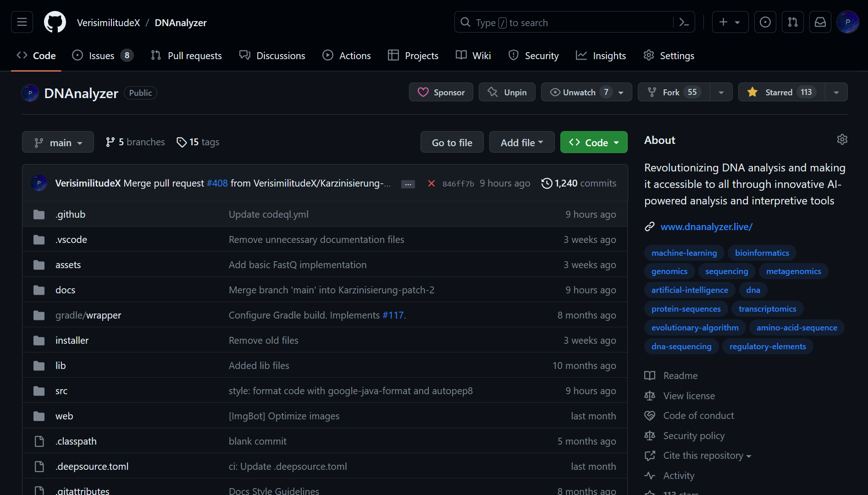Open the notifications inbox icon
The height and width of the screenshot is (495, 868).
820,22
